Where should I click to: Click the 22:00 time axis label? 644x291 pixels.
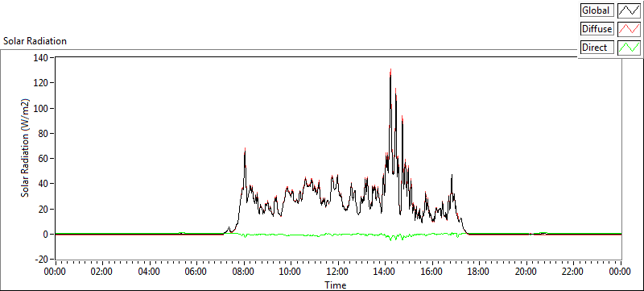(572, 272)
